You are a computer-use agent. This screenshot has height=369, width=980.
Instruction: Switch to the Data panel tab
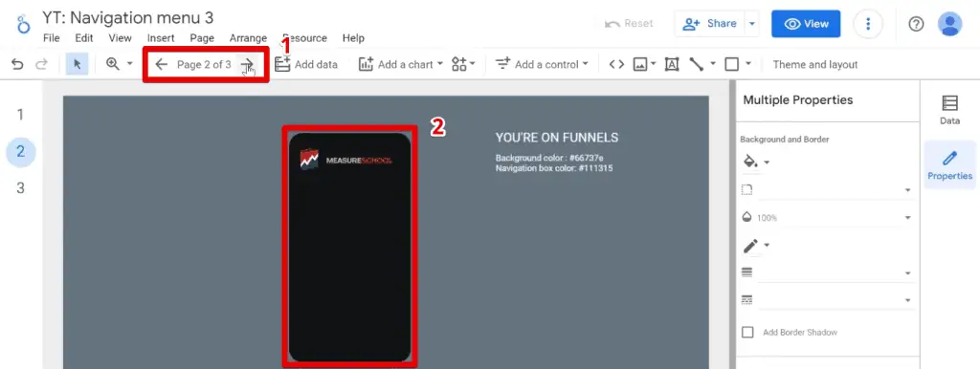pos(949,109)
